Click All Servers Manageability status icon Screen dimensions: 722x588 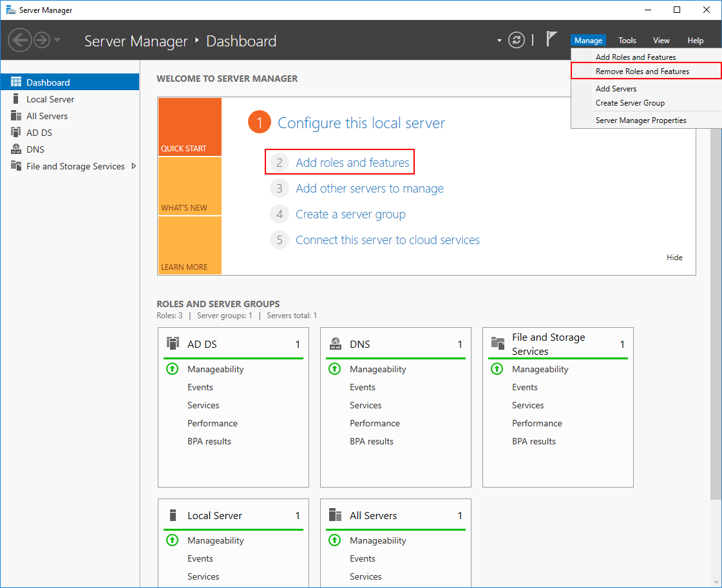coord(335,540)
